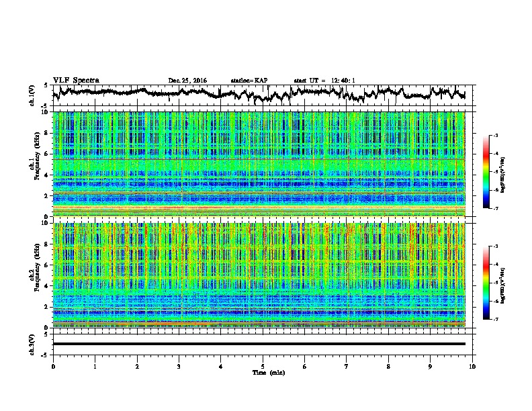
Task: Click the ch.2 spectrogram color scale bar
Action: point(486,283)
